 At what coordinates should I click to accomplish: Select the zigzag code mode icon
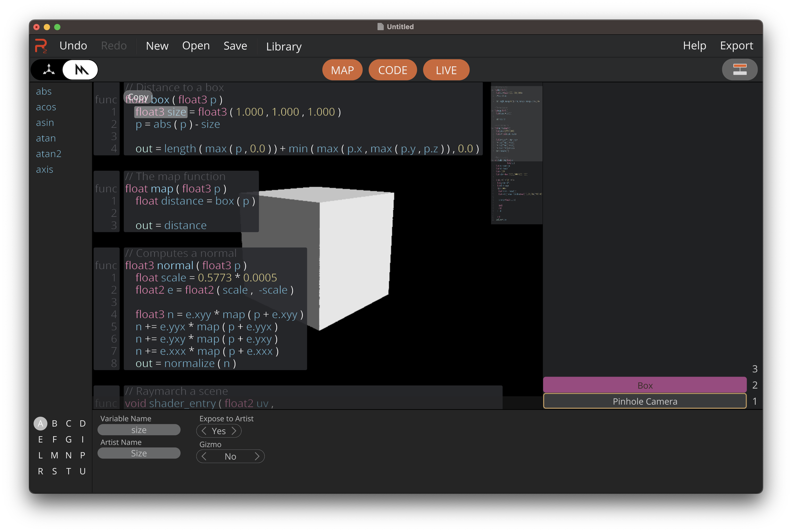click(81, 69)
